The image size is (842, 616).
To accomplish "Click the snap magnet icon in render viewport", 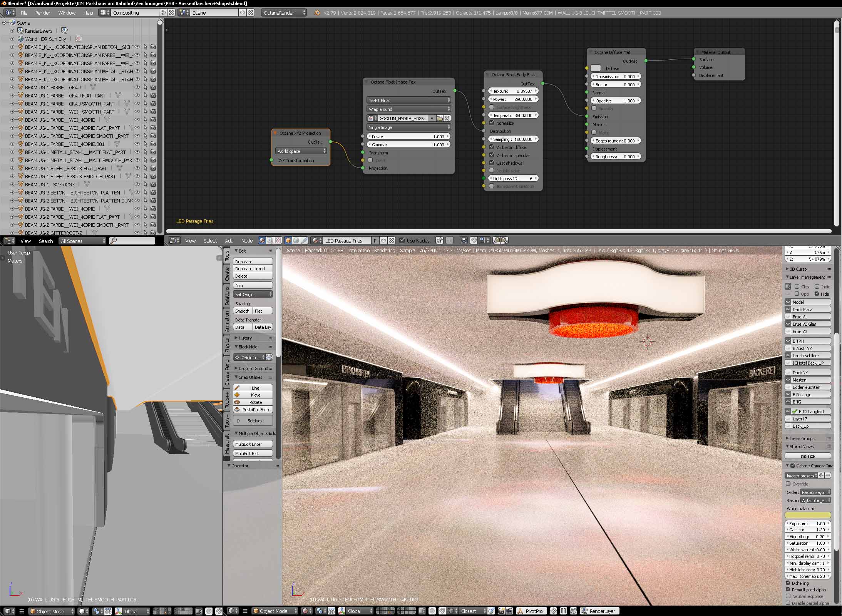I will tap(442, 611).
